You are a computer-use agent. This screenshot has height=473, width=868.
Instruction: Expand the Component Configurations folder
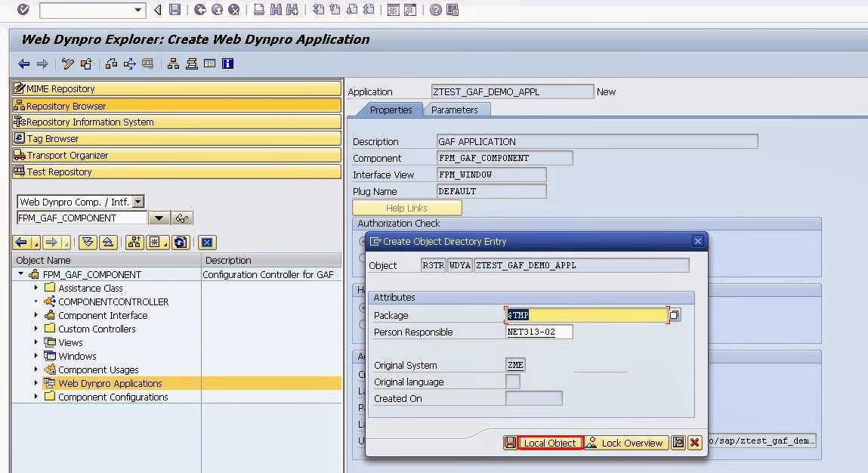36,397
